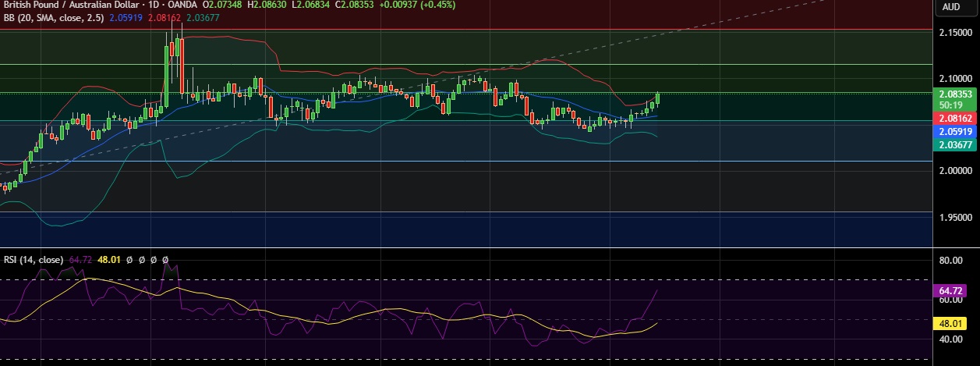Image resolution: width=980 pixels, height=366 pixels.
Task: Click the green 2.08353 current price label
Action: pyautogui.click(x=956, y=94)
